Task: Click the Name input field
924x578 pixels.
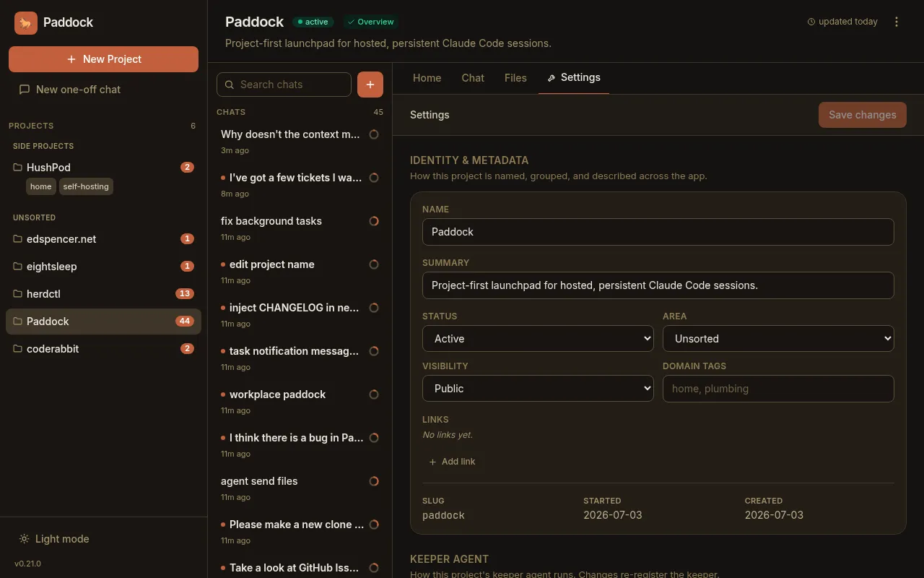Action: coord(658,232)
